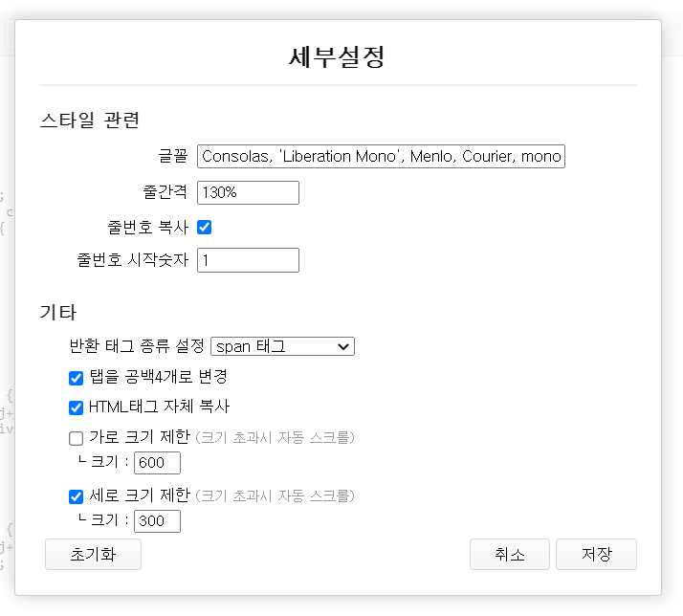Click the HTML태그 자체 복사 label text
Image resolution: width=683 pixels, height=616 pixels.
159,407
